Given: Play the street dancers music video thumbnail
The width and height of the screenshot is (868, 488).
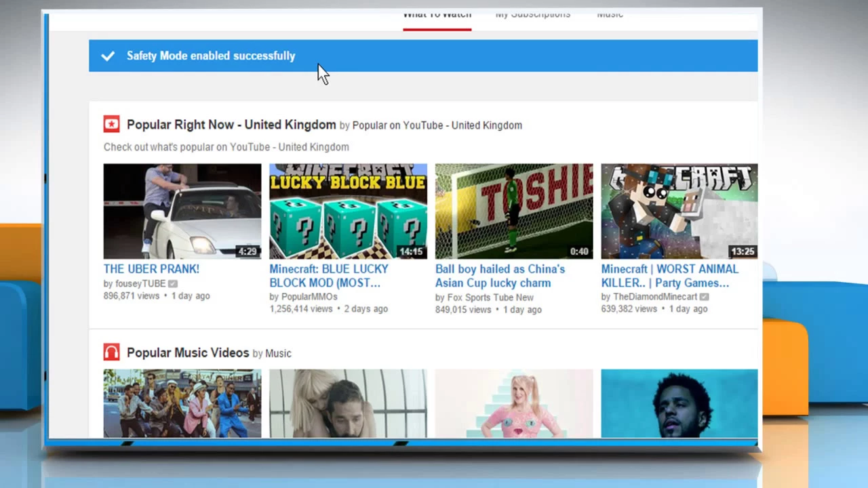Looking at the screenshot, I should [182, 403].
